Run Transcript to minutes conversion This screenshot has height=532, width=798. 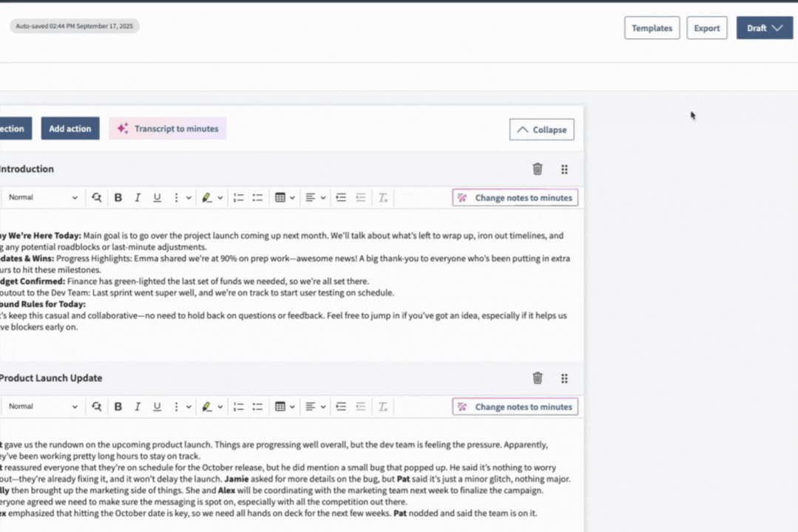167,128
